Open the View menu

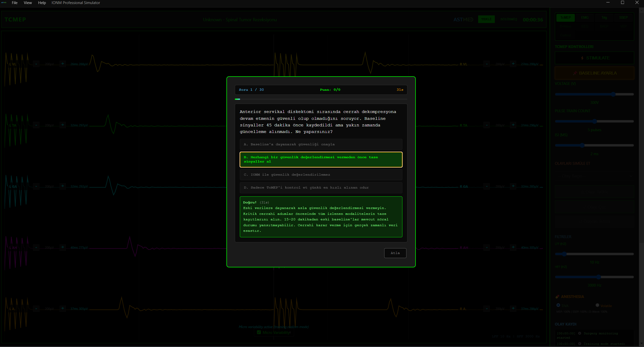point(28,3)
